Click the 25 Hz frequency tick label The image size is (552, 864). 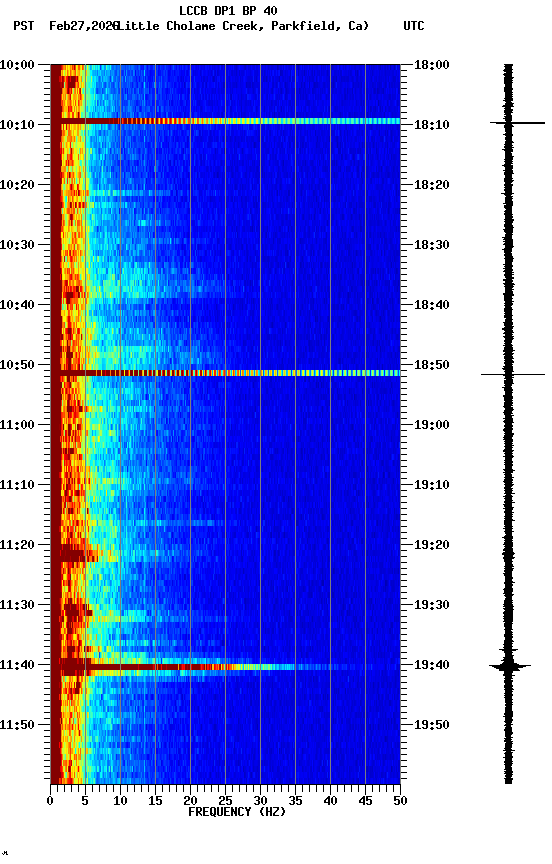point(225,801)
